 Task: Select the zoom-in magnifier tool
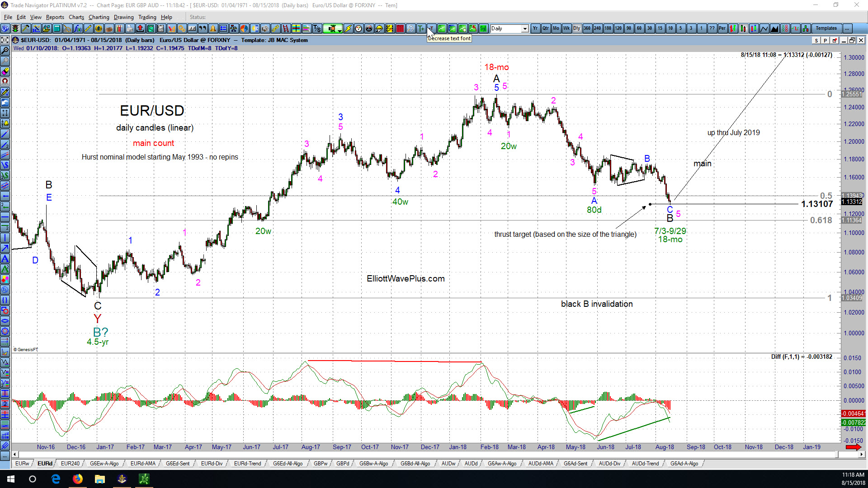(x=5, y=50)
